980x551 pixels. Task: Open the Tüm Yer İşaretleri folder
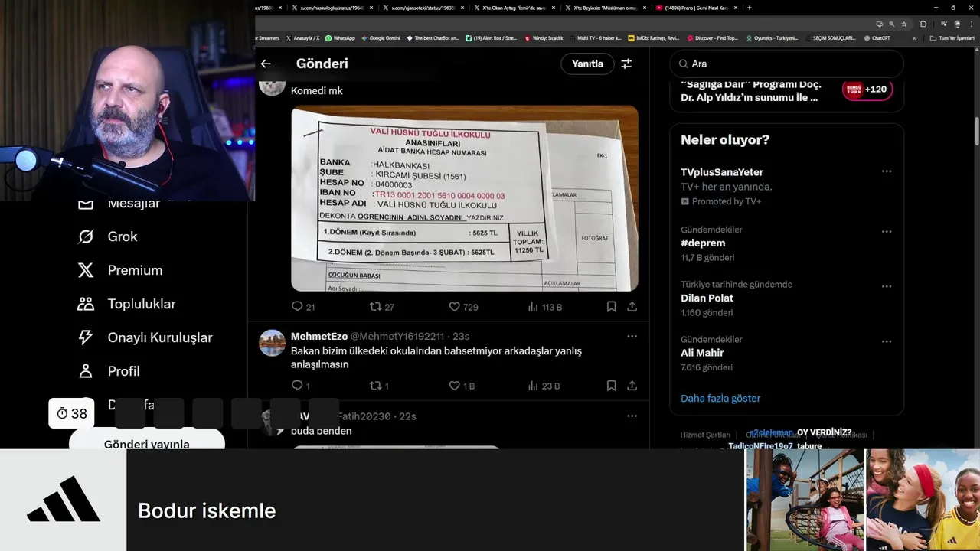click(x=952, y=37)
